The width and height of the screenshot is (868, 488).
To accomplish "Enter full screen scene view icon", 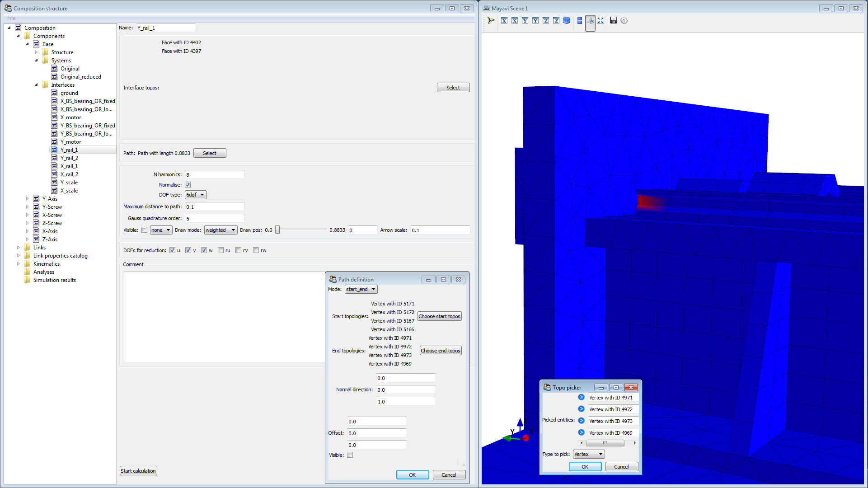I will (x=601, y=20).
